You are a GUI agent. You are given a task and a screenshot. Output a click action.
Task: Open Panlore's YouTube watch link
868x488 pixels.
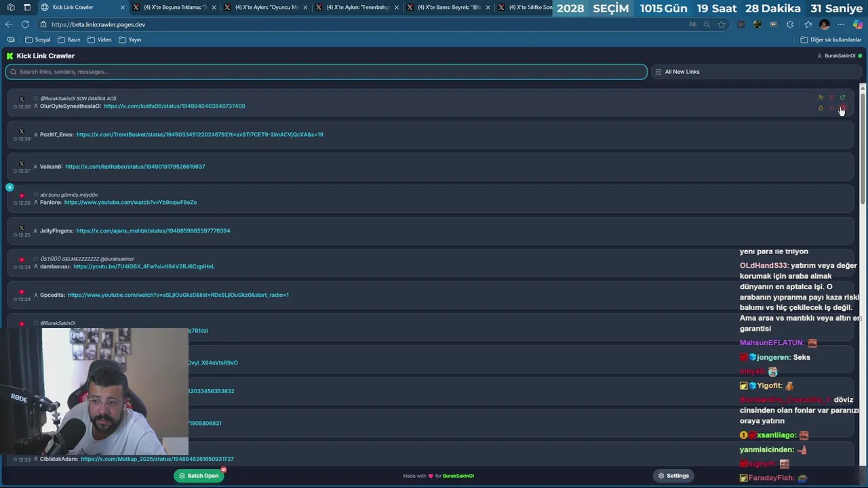click(130, 203)
